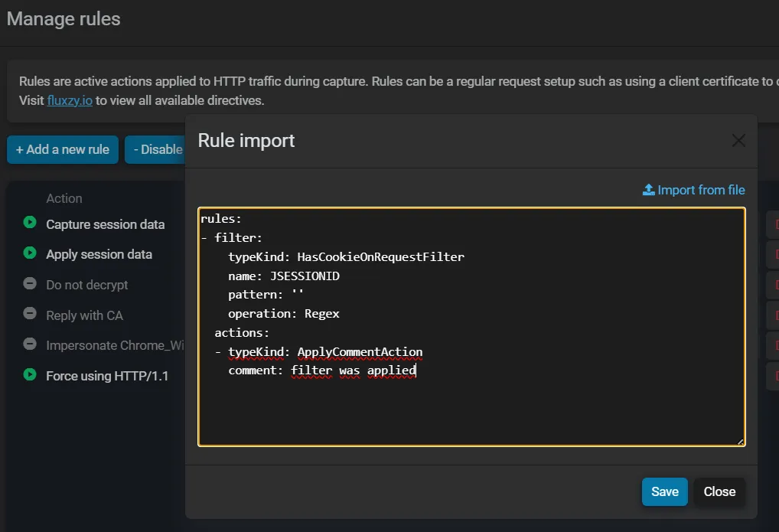The height and width of the screenshot is (532, 779).
Task: Click the Rule import dialog title
Action: (x=246, y=141)
